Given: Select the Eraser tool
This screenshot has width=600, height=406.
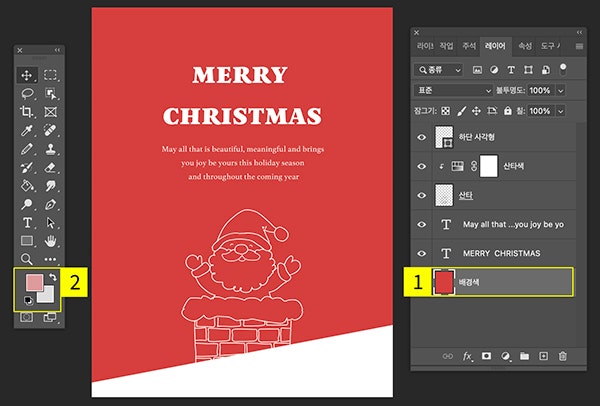Looking at the screenshot, I should (x=51, y=167).
